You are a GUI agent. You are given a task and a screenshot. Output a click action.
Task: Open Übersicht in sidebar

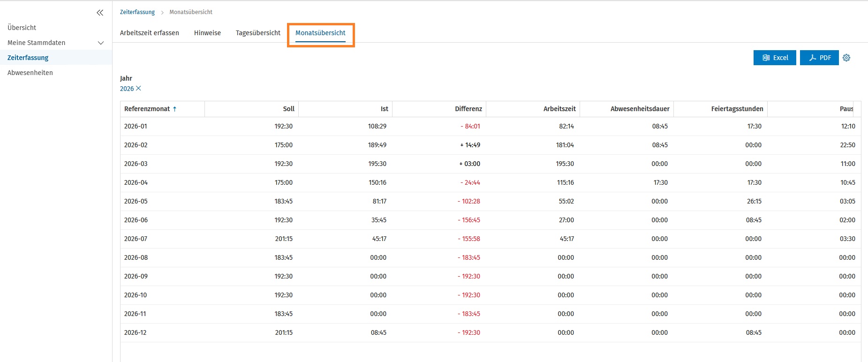22,28
